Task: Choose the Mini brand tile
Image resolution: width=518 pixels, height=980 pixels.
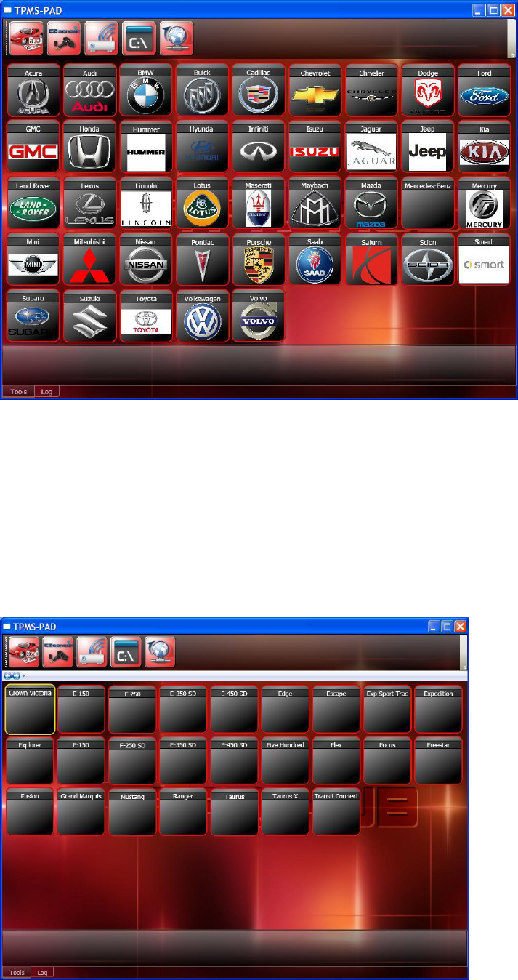Action: [x=33, y=260]
